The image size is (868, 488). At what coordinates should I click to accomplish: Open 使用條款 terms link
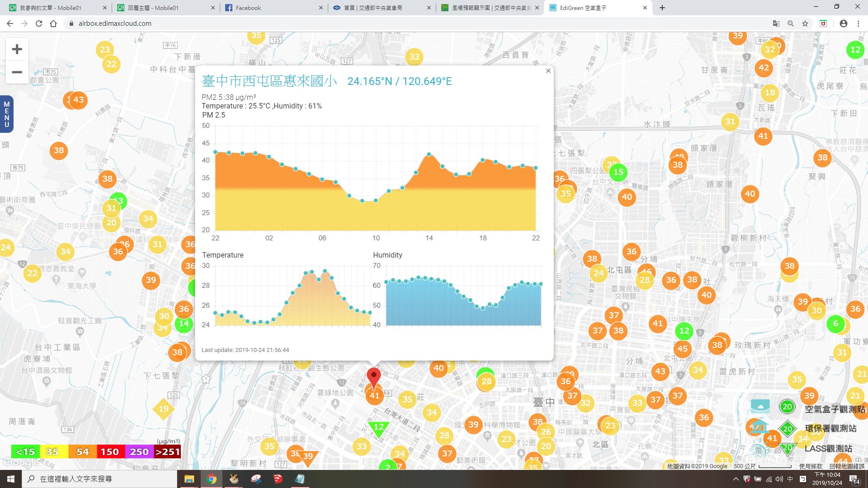click(x=811, y=466)
